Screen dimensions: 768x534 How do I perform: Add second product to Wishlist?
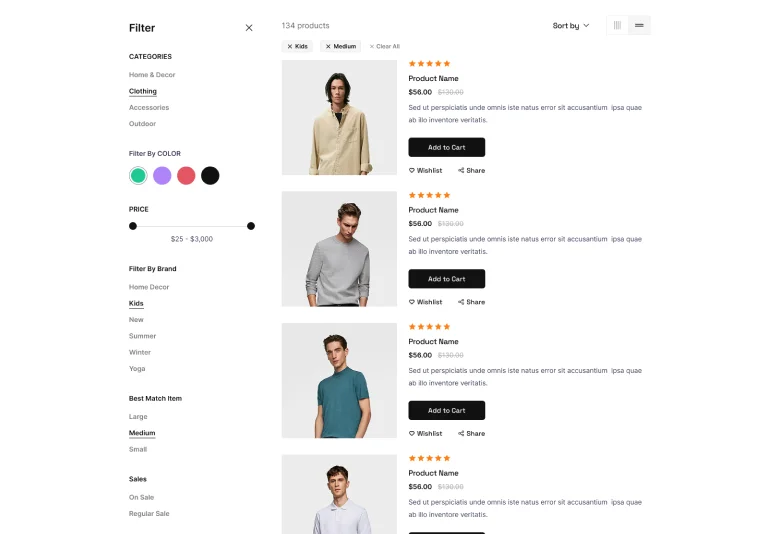425,302
